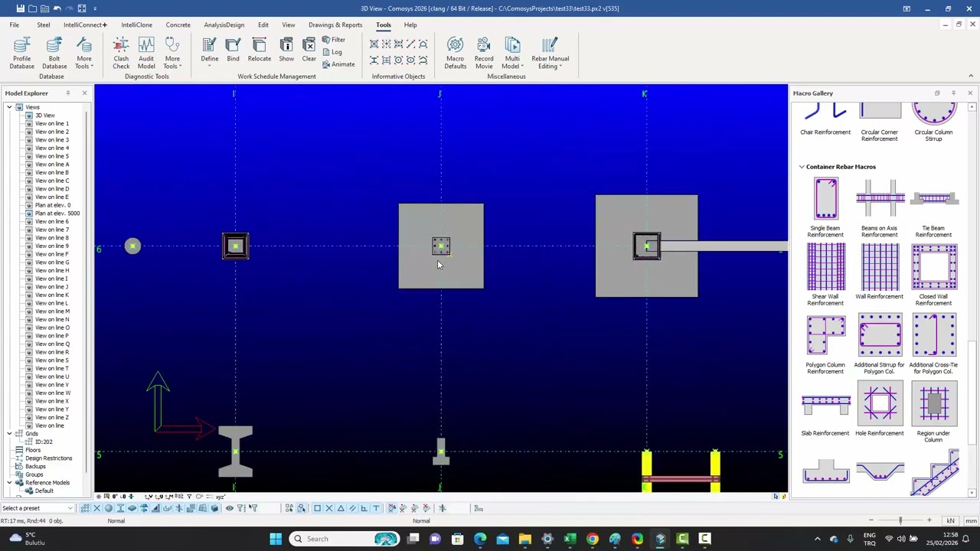Toggle the Model Explorer pin button
The width and height of the screenshot is (980, 551).
(67, 93)
